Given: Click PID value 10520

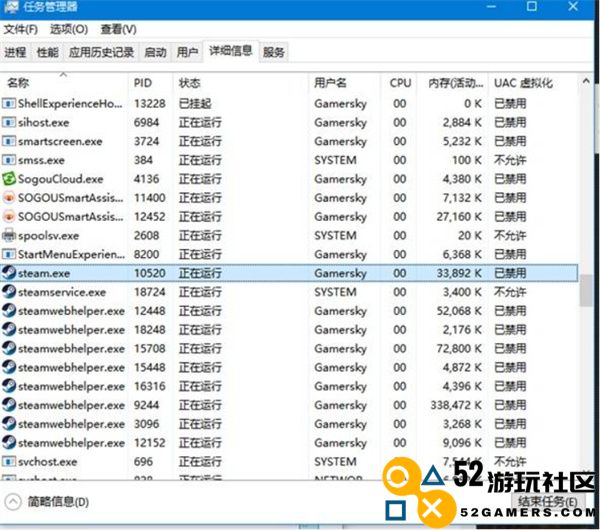Looking at the screenshot, I should pos(150,273).
